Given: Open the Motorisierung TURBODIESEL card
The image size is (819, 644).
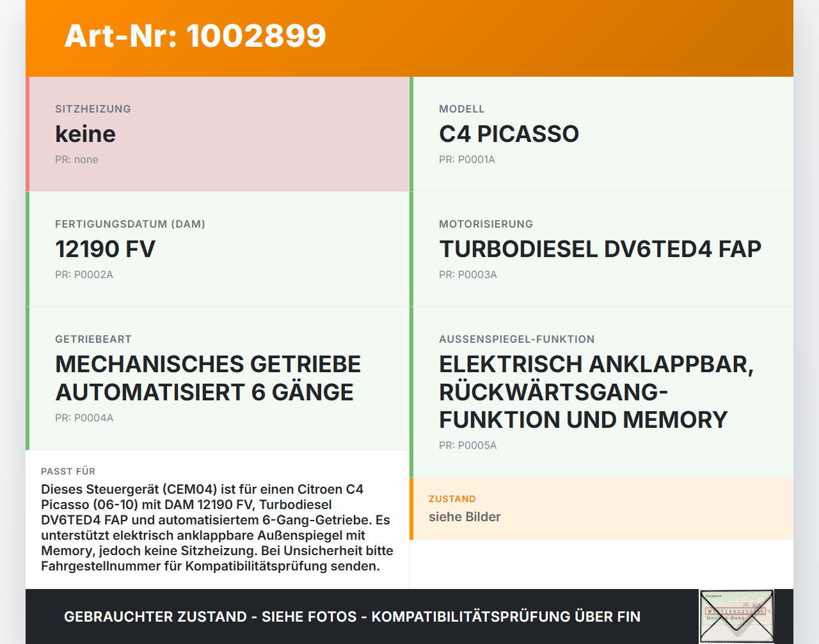Looking at the screenshot, I should [601, 249].
